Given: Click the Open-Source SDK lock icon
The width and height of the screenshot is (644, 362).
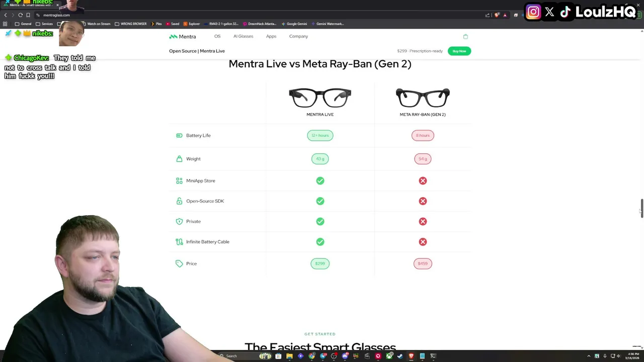Looking at the screenshot, I should pos(179,201).
